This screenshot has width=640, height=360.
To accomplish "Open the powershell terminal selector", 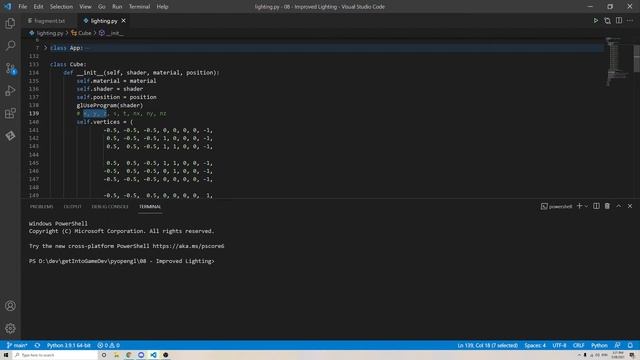I will (556, 207).
